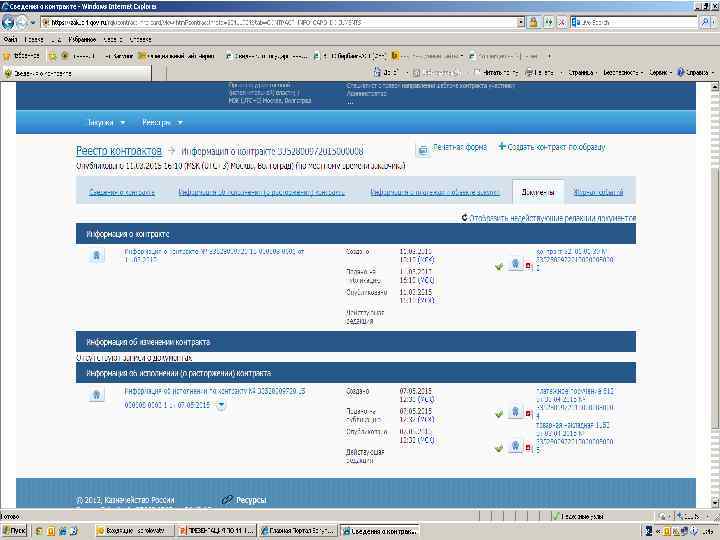Click red file icon beside контракт attachment
This screenshot has height=540, width=720.
(528, 265)
